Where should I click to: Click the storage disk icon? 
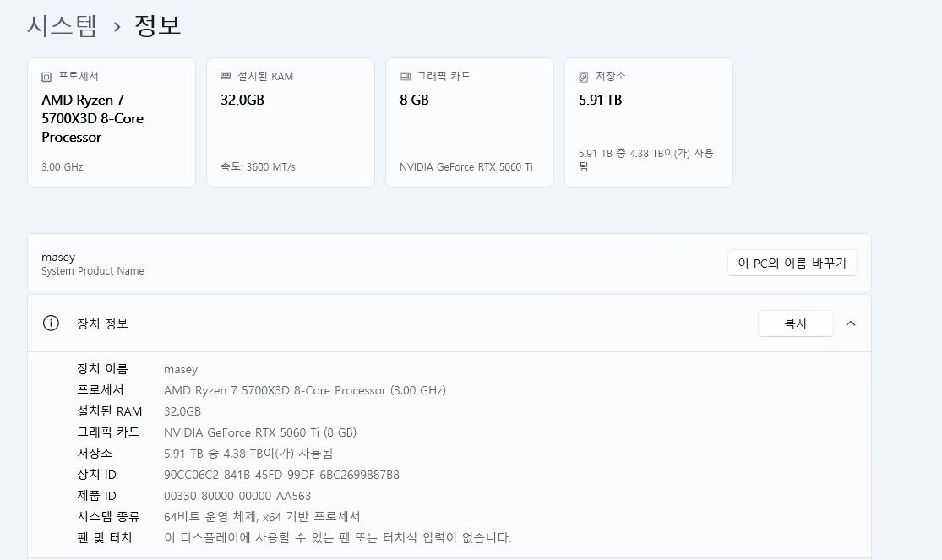583,77
